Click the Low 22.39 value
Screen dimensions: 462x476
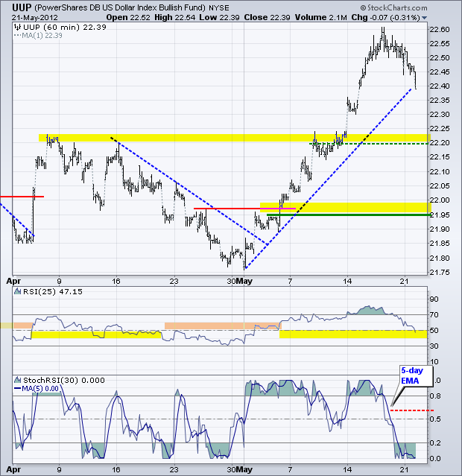tap(219, 18)
